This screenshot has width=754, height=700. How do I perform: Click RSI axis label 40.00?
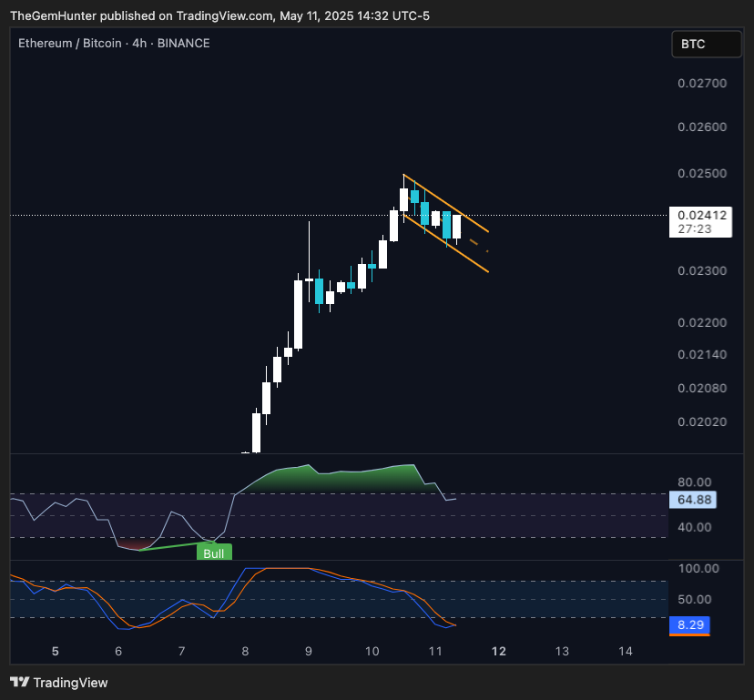(x=694, y=527)
